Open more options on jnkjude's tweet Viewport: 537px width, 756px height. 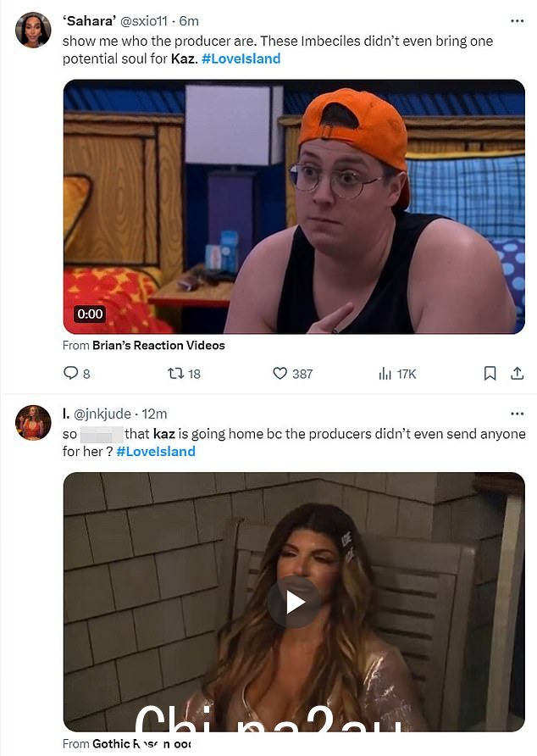517,414
